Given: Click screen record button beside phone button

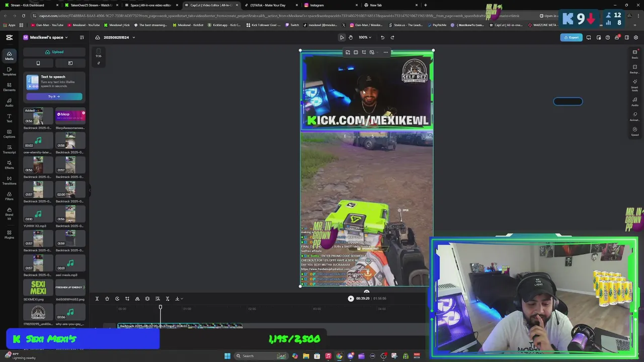Looking at the screenshot, I should 70,63.
